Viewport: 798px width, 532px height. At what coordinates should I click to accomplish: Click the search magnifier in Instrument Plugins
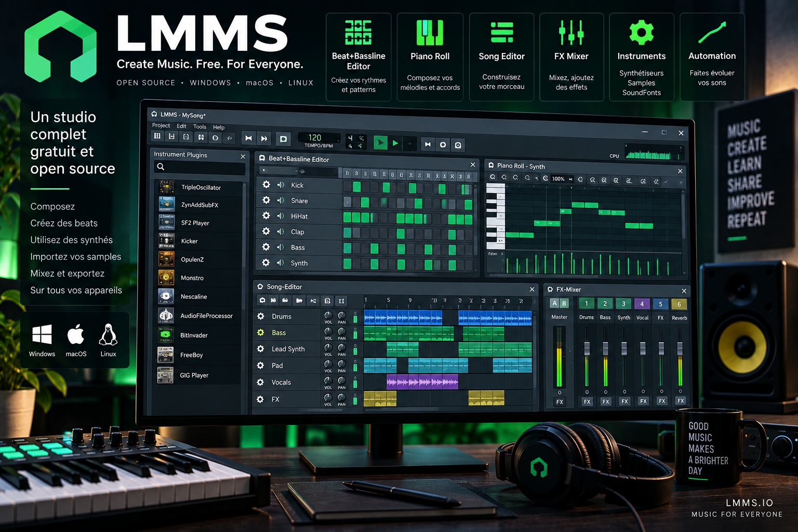pyautogui.click(x=161, y=167)
